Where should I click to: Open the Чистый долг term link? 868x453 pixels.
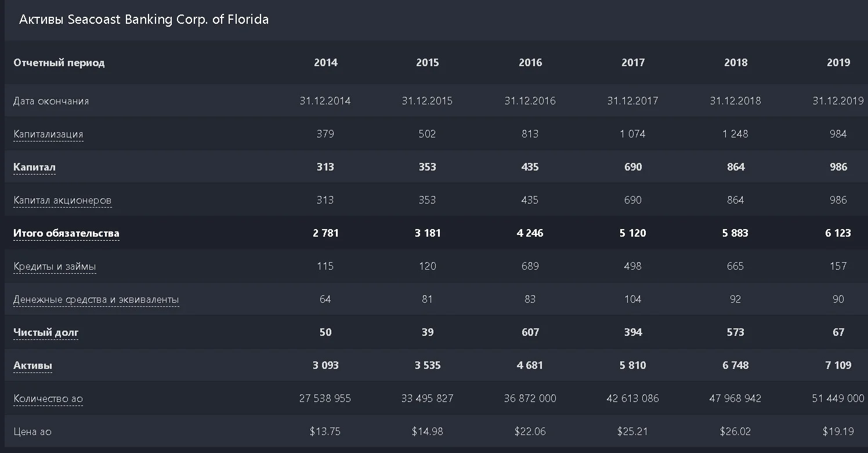tap(46, 332)
